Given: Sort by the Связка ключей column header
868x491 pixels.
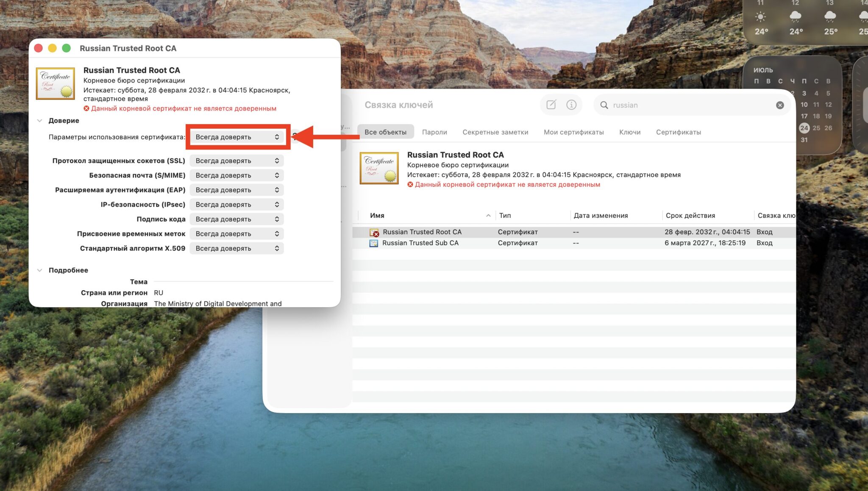Looking at the screenshot, I should click(x=776, y=216).
